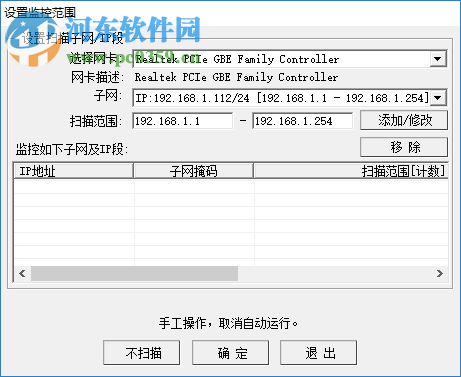Click the 扫描范围 label
The image size is (461, 377).
(96, 121)
